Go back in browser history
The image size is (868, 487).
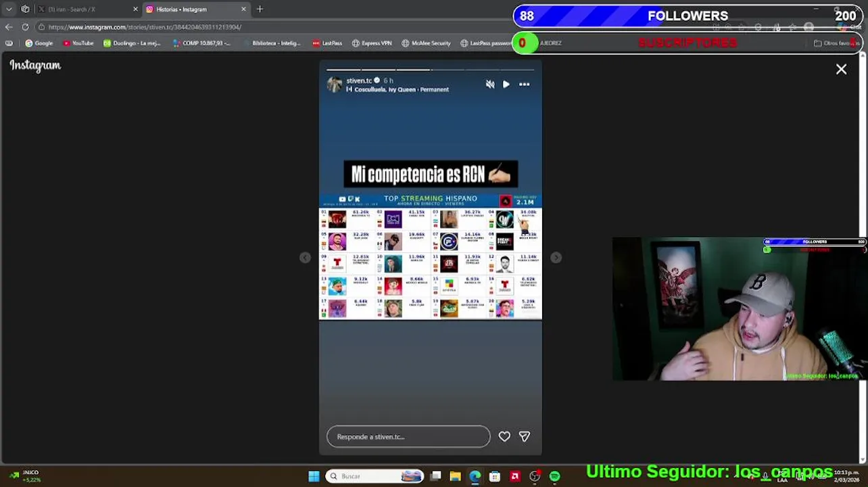(x=9, y=27)
